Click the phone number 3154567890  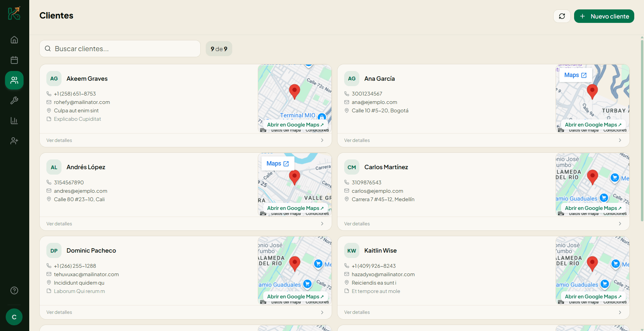coord(69,183)
